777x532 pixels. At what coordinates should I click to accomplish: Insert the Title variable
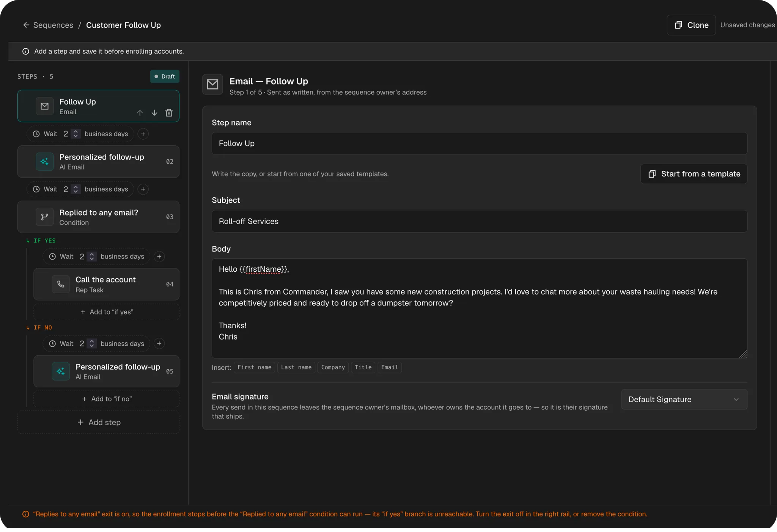point(363,367)
